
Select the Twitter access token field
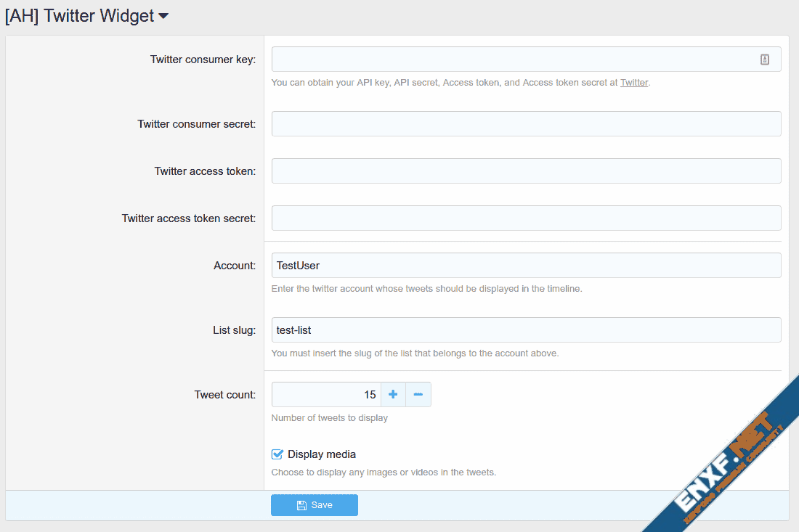[x=526, y=171]
